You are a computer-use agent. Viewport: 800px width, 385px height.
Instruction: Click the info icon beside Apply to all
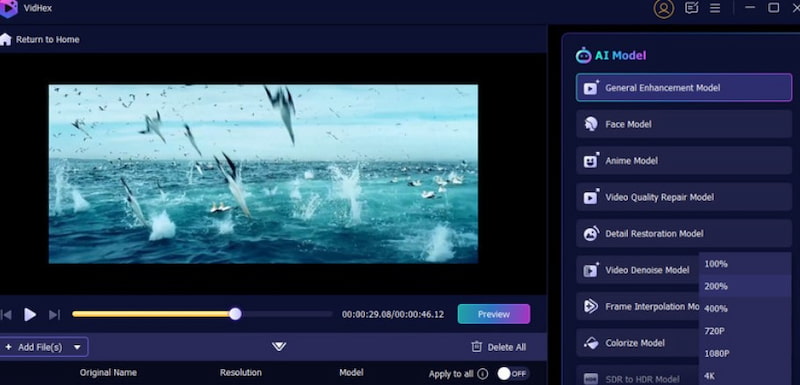coord(483,374)
